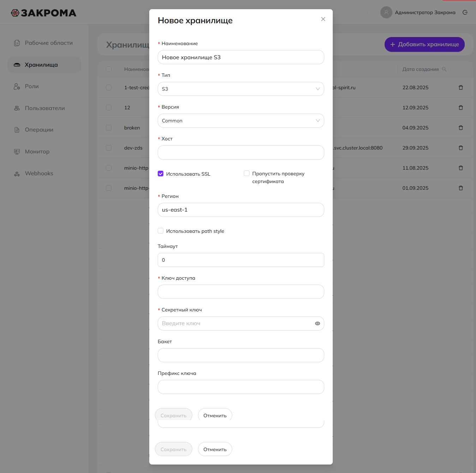Viewport: 476px width, 473px height.
Task: Open the Тип dropdown showing S3
Action: [x=241, y=89]
